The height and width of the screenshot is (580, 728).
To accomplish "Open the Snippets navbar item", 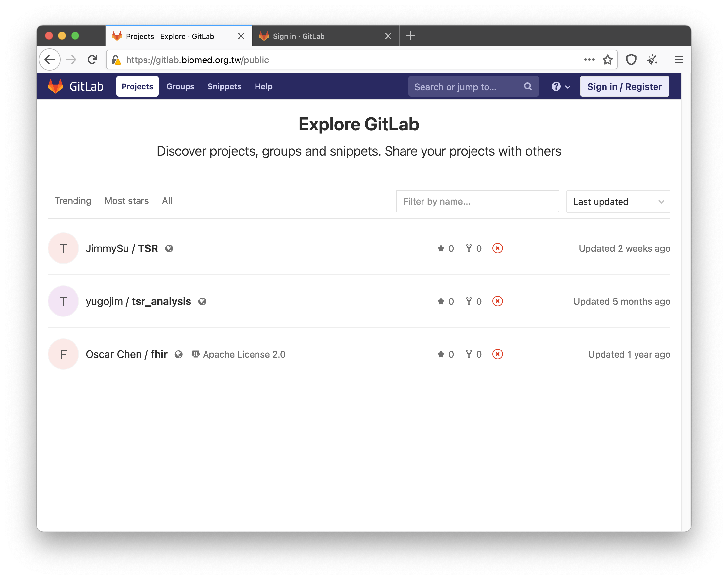I will point(224,86).
